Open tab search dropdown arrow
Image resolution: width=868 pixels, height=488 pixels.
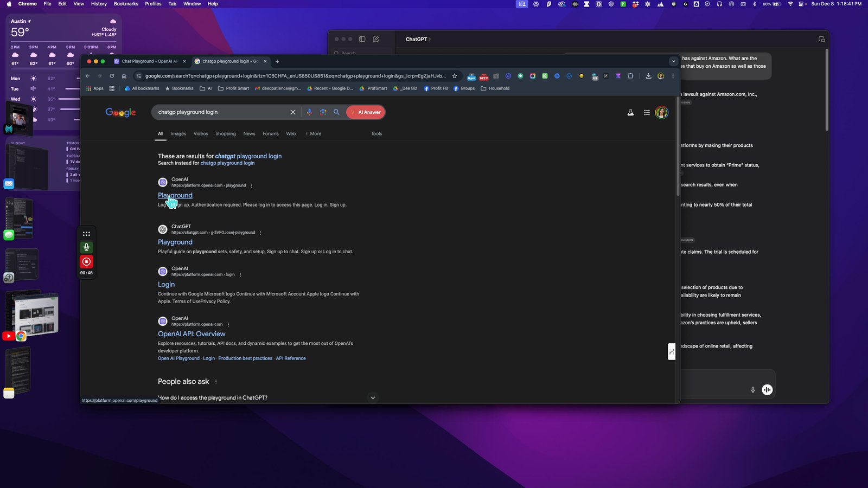(x=673, y=61)
